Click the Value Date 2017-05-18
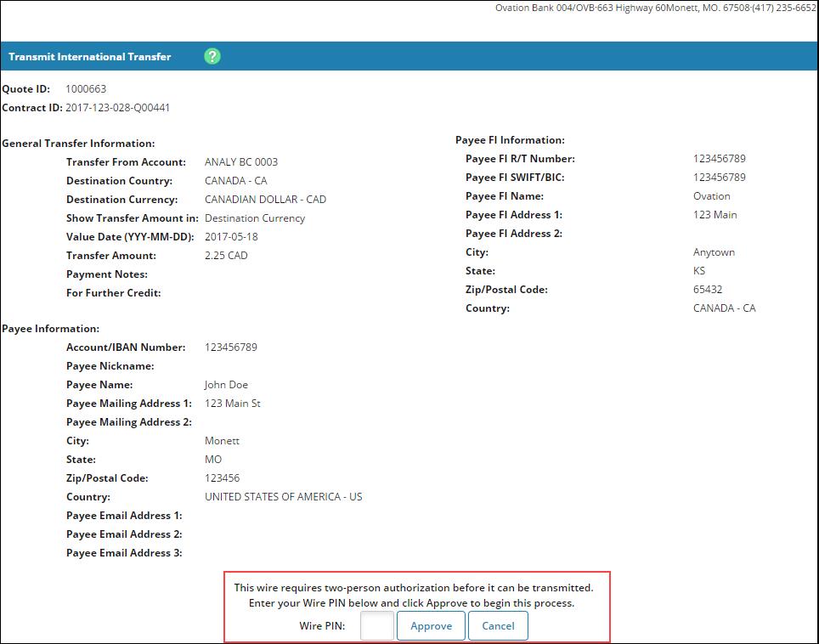819x644 pixels. pos(230,237)
